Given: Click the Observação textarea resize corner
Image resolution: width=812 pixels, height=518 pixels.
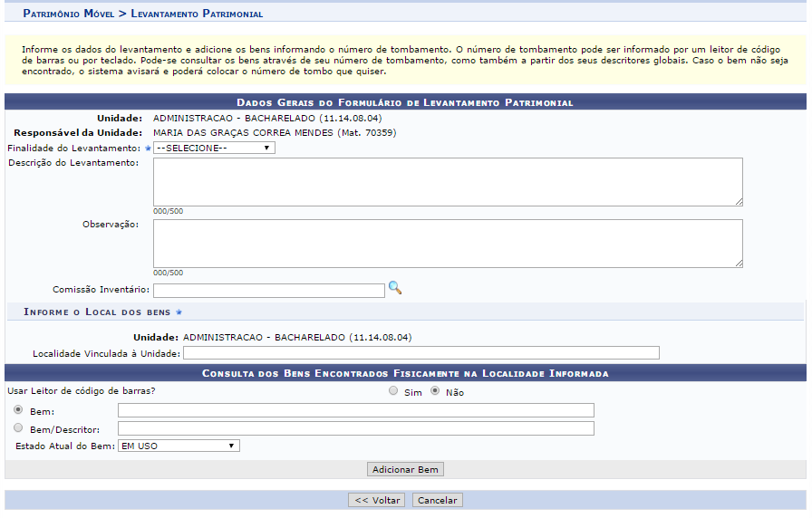Looking at the screenshot, I should [x=739, y=263].
